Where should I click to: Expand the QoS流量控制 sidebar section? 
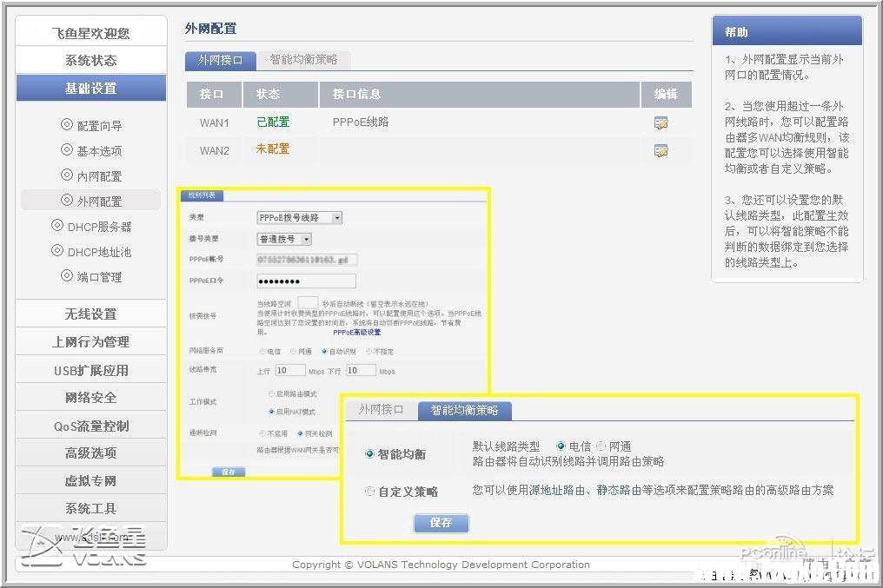91,426
